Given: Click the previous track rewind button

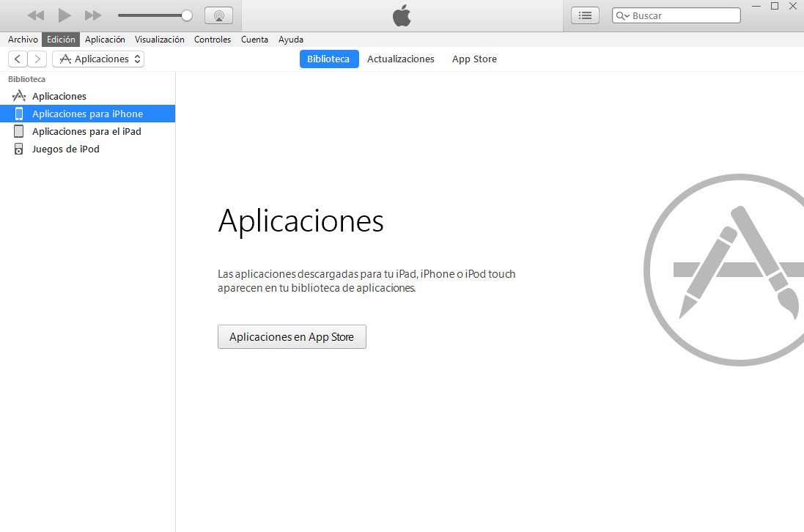Looking at the screenshot, I should click(36, 15).
